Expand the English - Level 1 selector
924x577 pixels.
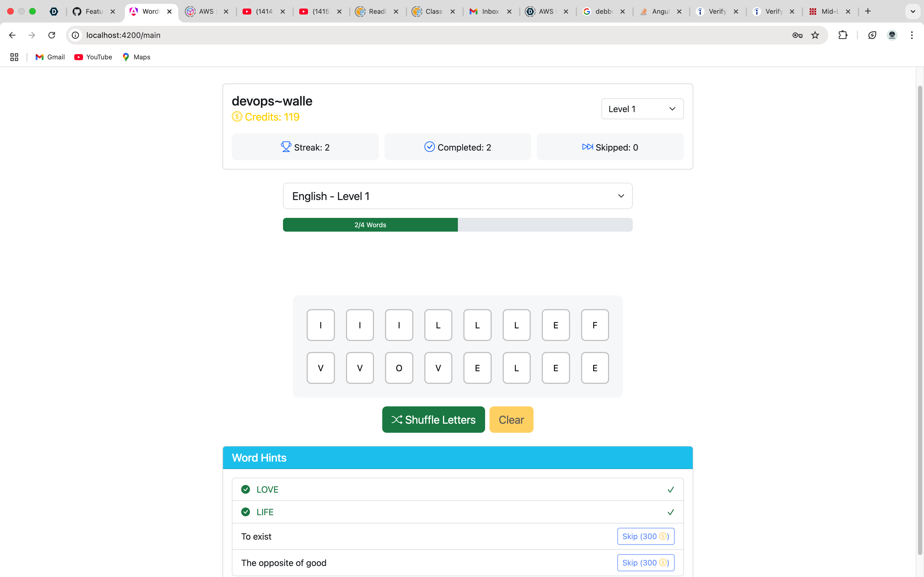click(457, 196)
